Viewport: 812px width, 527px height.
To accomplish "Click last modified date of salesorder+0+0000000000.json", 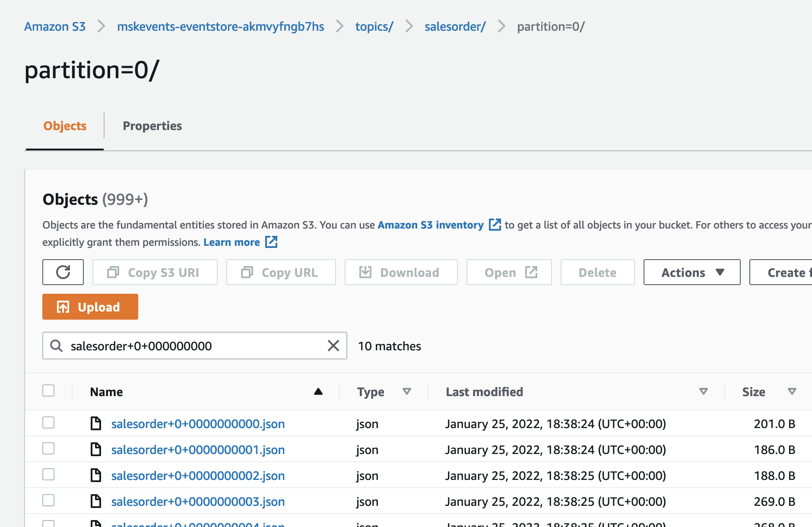I will click(555, 424).
